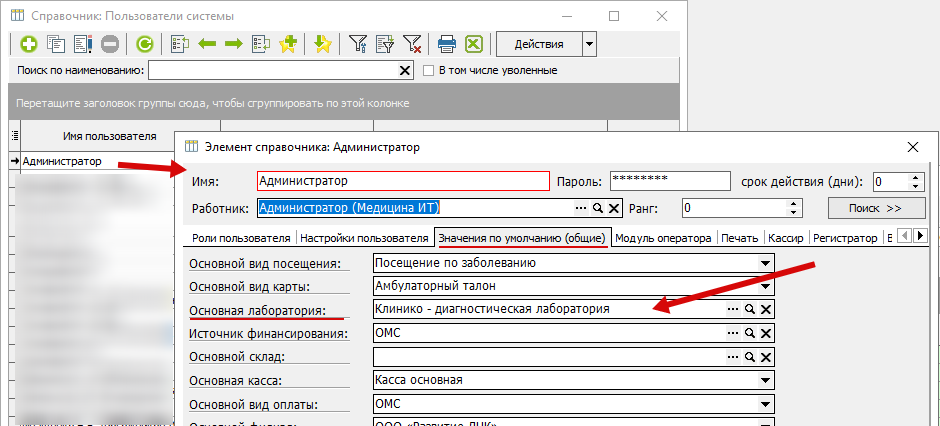Print the list using printer icon
Viewport: 940px width, 426px height.
447,44
